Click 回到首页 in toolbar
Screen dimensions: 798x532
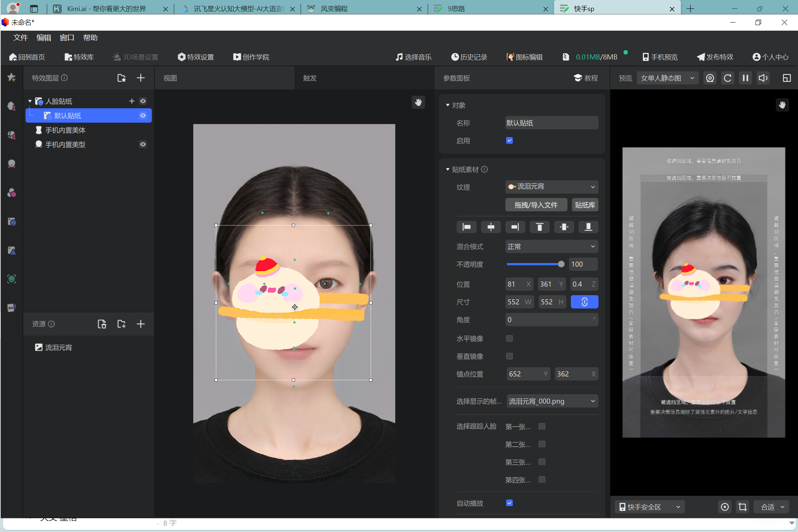[27, 57]
